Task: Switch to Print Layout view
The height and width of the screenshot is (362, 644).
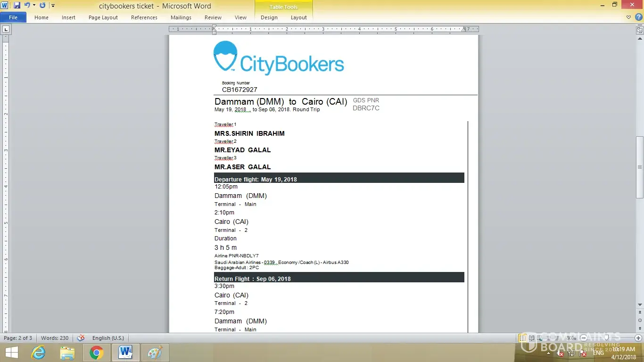Action: (523, 338)
